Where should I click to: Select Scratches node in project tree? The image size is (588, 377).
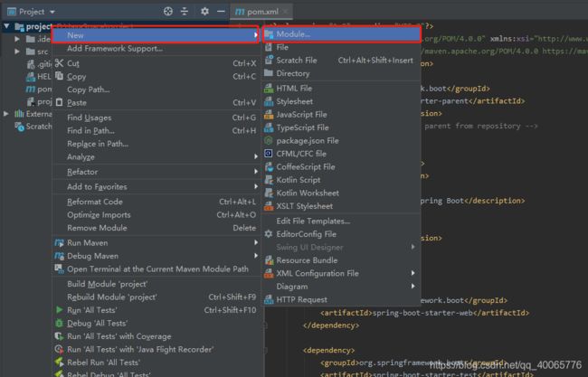coord(33,127)
